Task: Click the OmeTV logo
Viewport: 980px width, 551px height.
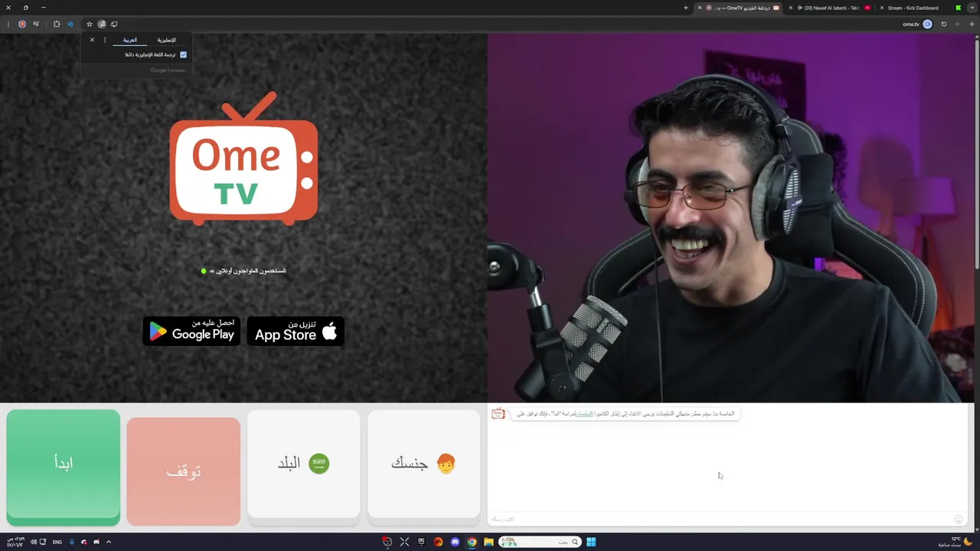Action: click(x=243, y=159)
